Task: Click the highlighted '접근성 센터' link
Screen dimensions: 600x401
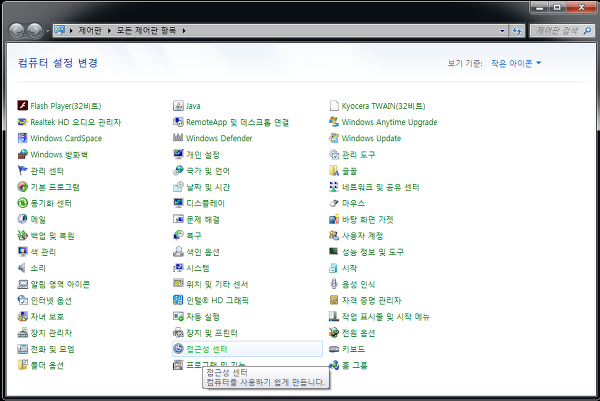Action: [207, 349]
